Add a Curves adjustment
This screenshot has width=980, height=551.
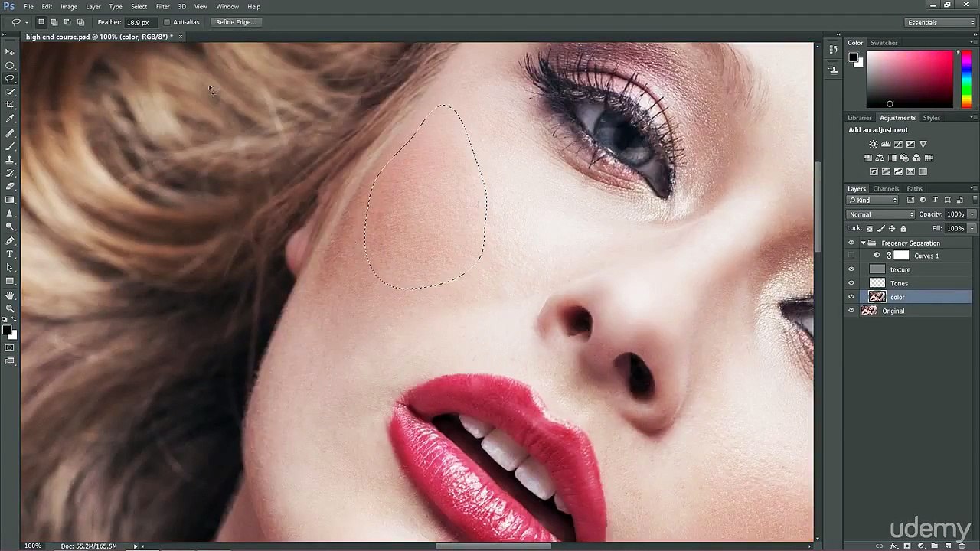coord(898,144)
